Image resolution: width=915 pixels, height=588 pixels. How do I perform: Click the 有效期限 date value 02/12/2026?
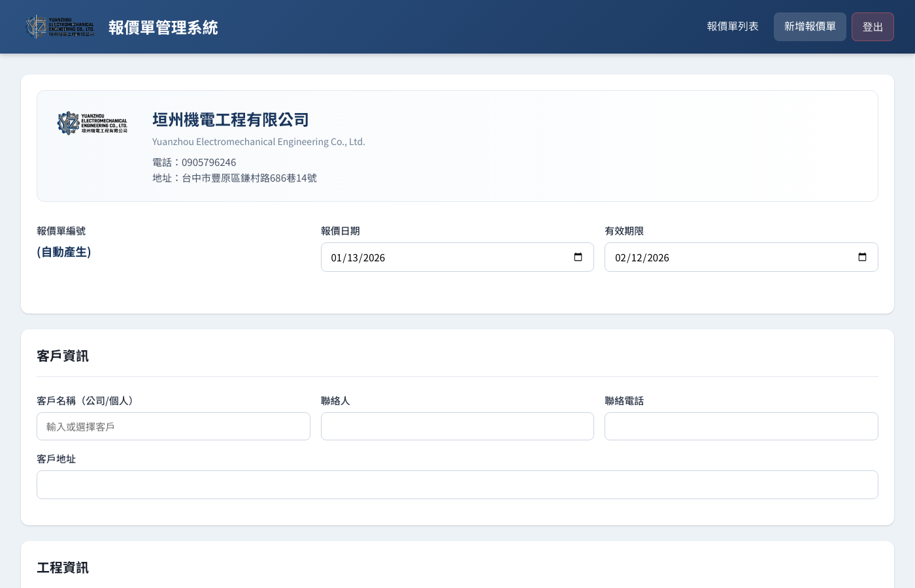[641, 257]
